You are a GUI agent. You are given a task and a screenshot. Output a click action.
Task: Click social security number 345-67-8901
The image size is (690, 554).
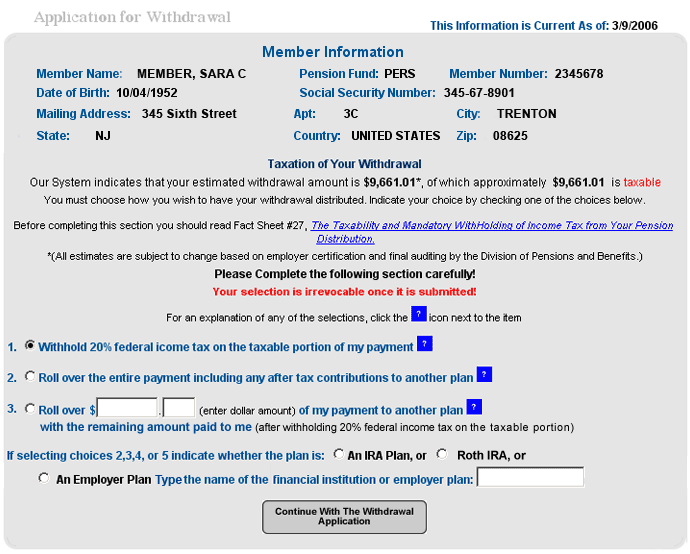(479, 93)
